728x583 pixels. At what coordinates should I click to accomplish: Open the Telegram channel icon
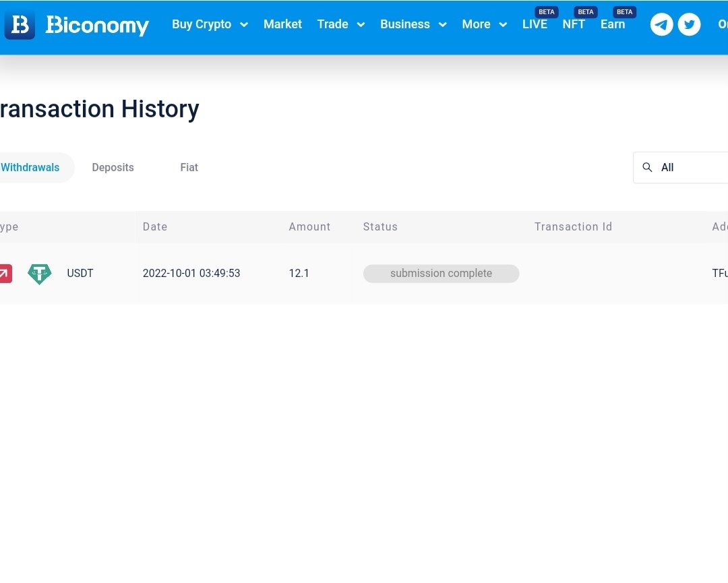[662, 25]
